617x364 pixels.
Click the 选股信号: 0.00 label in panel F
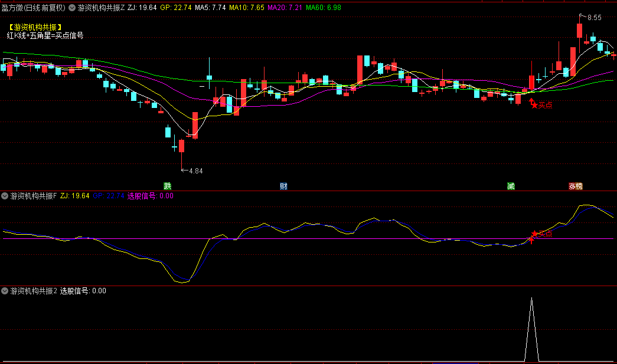coord(151,196)
